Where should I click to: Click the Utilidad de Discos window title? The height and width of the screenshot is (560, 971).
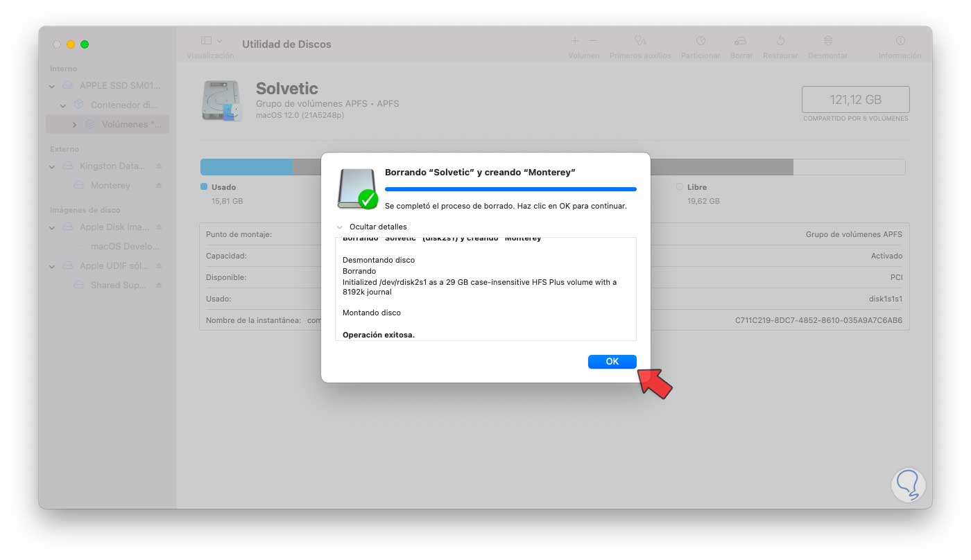286,44
